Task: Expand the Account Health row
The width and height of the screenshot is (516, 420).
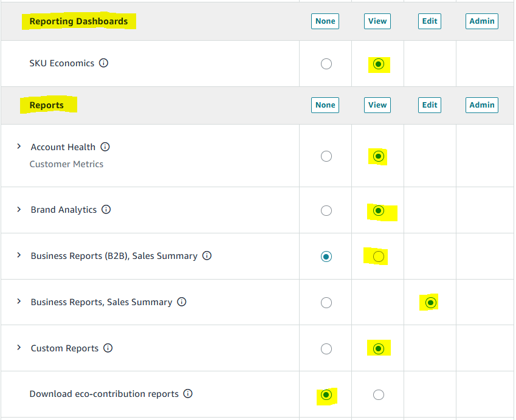Action: (19, 146)
